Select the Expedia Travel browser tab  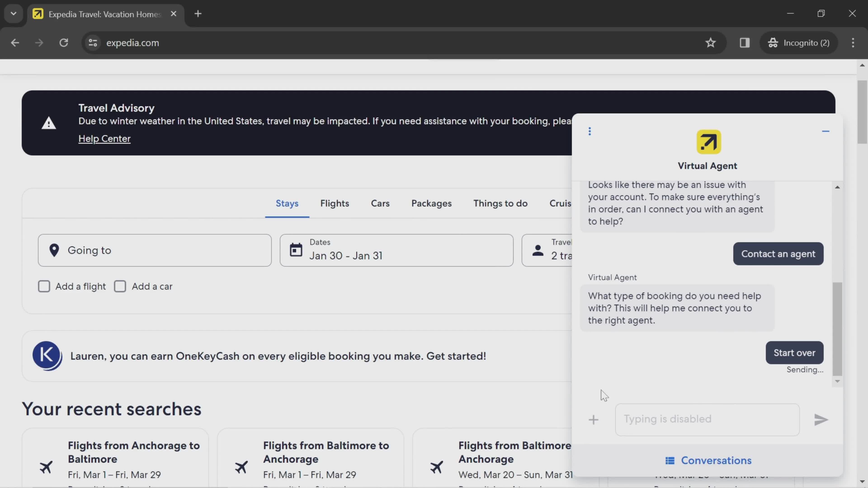tap(105, 14)
